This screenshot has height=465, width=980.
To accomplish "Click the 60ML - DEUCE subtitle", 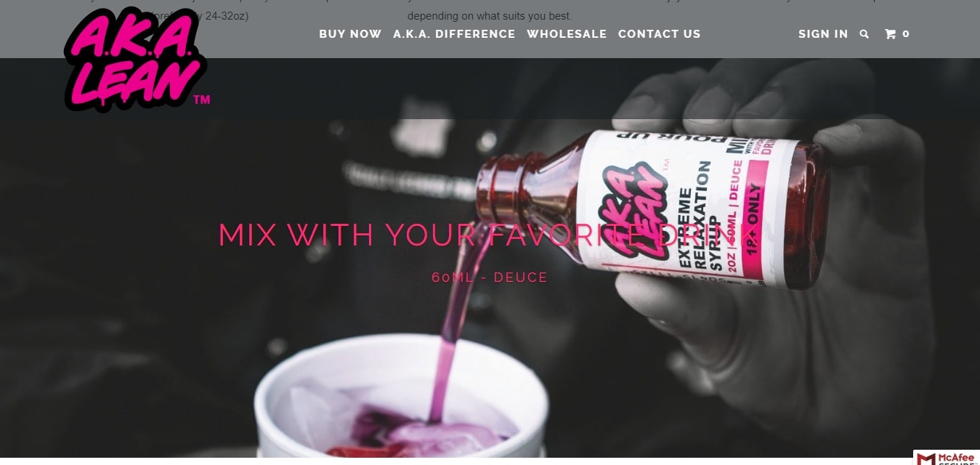I will coord(490,278).
